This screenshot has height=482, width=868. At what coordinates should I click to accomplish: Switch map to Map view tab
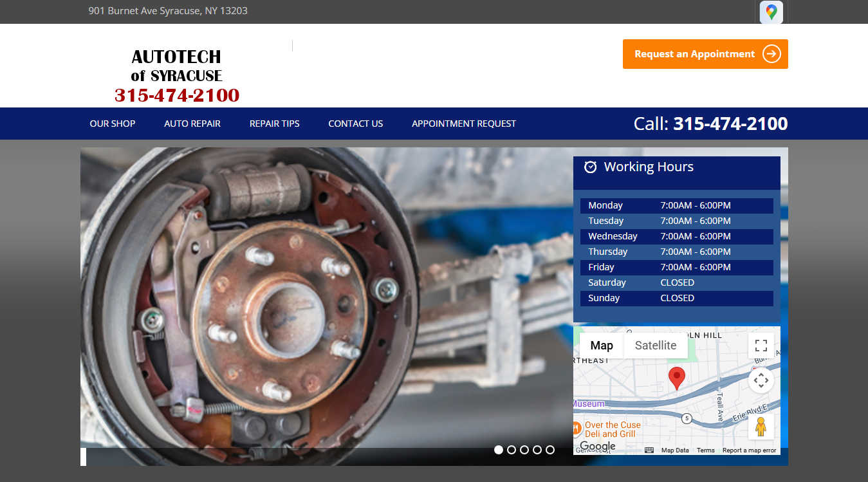pyautogui.click(x=602, y=346)
